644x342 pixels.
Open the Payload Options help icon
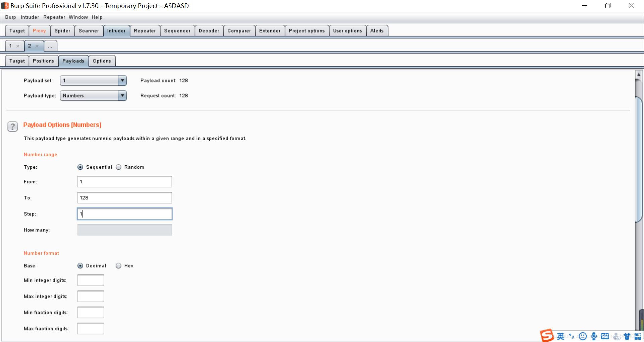click(12, 127)
